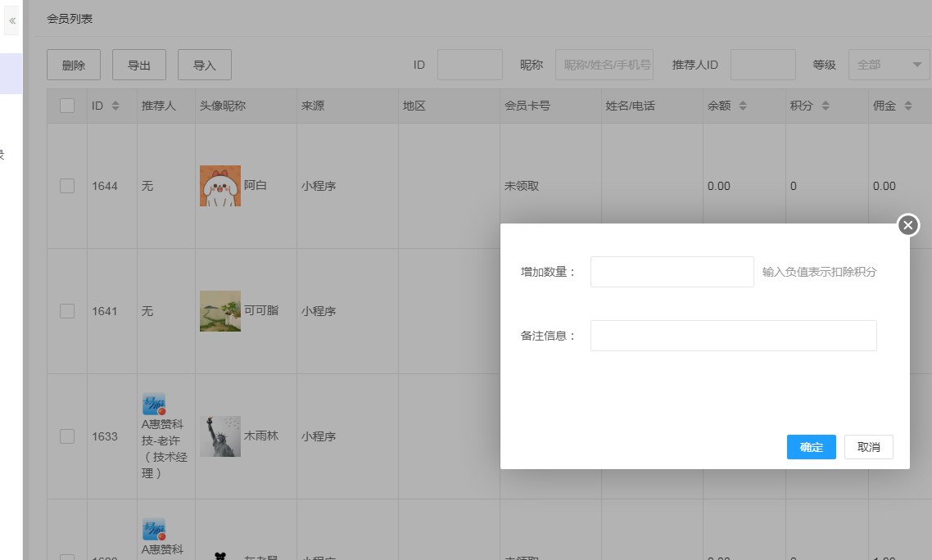Tick the checkbox for member 1641
The height and width of the screenshot is (560, 932).
(x=67, y=311)
